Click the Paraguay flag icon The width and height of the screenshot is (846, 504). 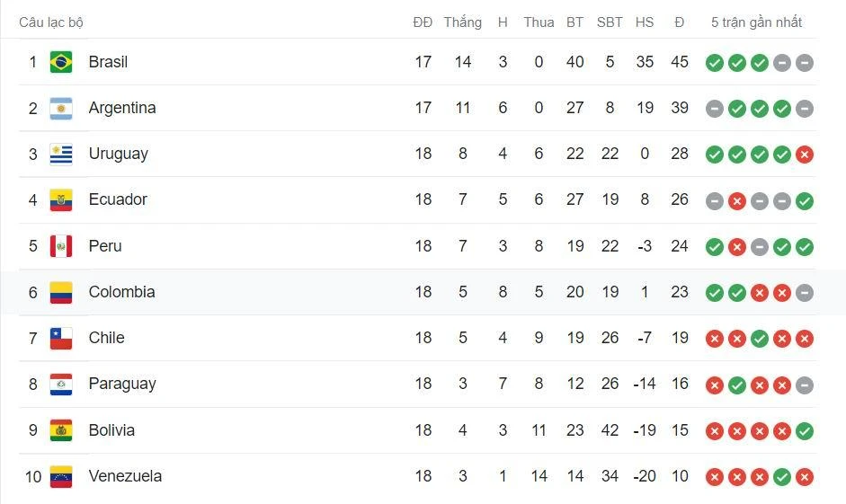[x=61, y=384]
